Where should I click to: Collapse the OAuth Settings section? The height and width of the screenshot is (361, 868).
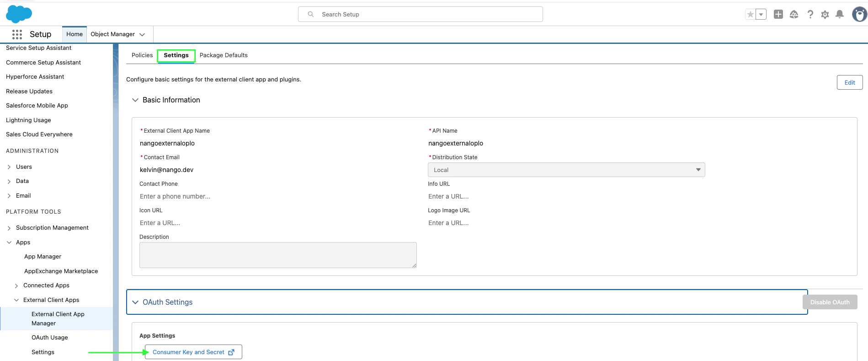(x=135, y=302)
